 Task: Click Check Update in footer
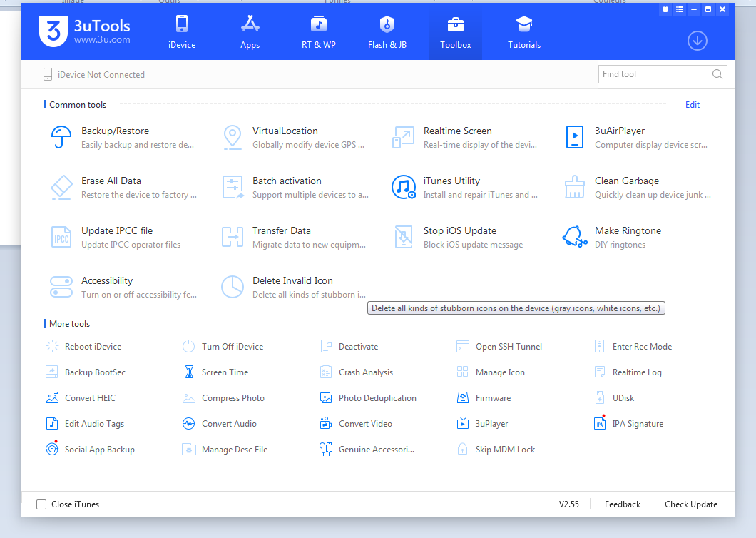[x=691, y=504]
